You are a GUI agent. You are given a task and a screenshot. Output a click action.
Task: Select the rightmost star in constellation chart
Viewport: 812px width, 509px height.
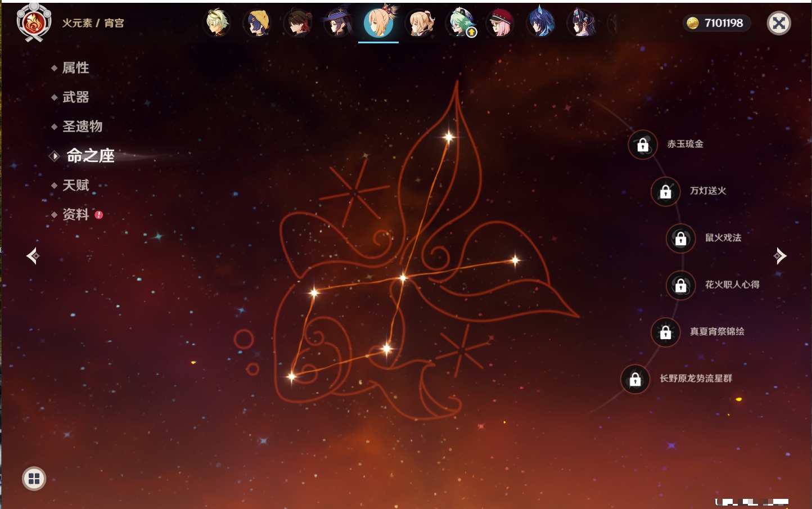pos(515,260)
